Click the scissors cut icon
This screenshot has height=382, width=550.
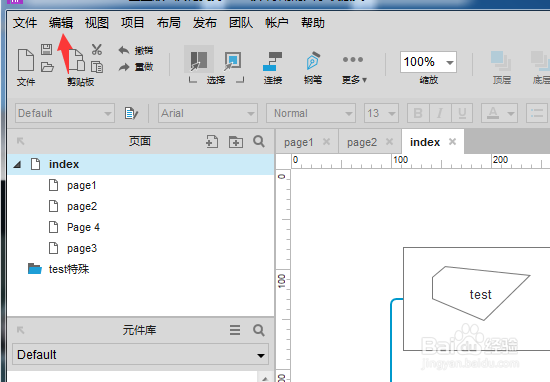point(97,49)
